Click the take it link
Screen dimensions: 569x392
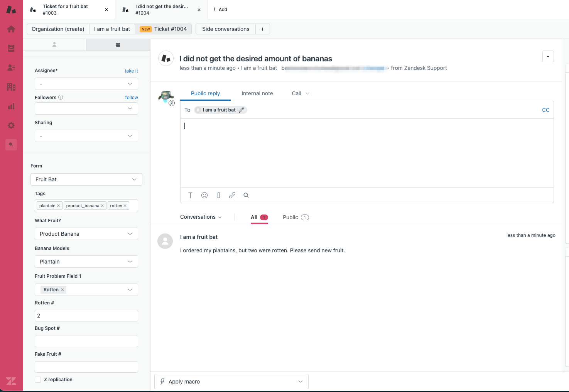click(131, 71)
